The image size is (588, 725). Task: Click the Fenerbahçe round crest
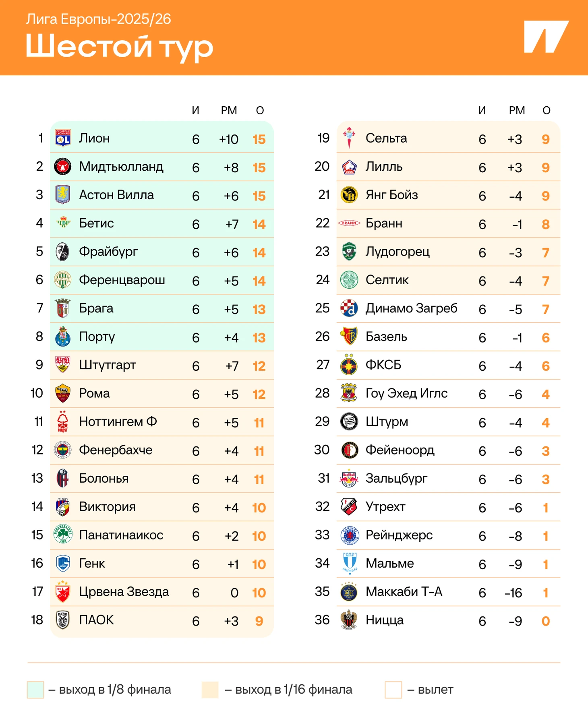click(x=63, y=450)
